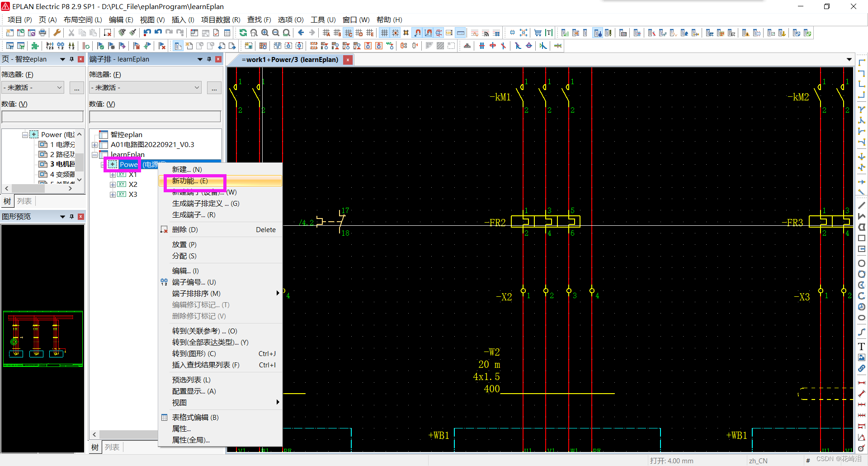Switch to the =work1+Power/3 page tab

coord(290,59)
